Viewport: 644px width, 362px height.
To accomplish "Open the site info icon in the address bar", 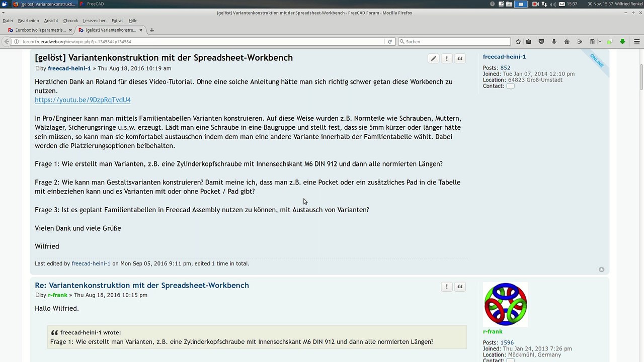I will (x=18, y=42).
